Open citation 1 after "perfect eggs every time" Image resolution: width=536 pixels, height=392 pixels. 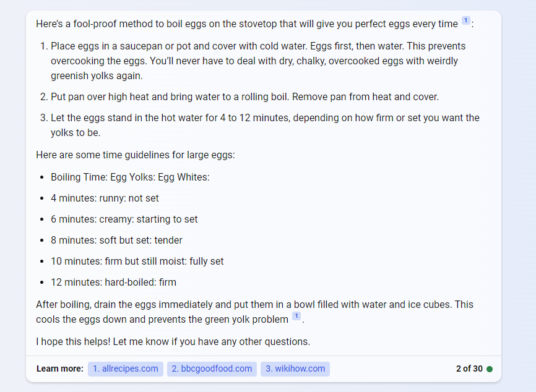[465, 21]
